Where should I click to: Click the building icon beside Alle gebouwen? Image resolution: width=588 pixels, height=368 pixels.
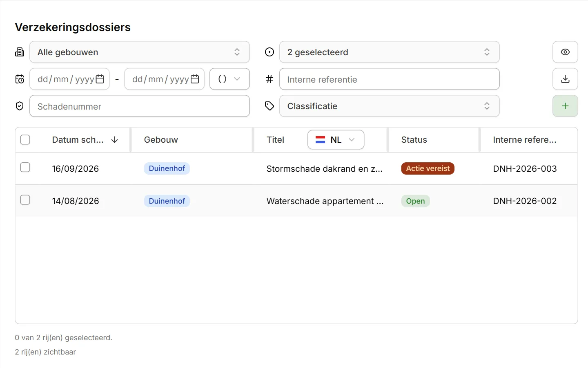coord(20,52)
